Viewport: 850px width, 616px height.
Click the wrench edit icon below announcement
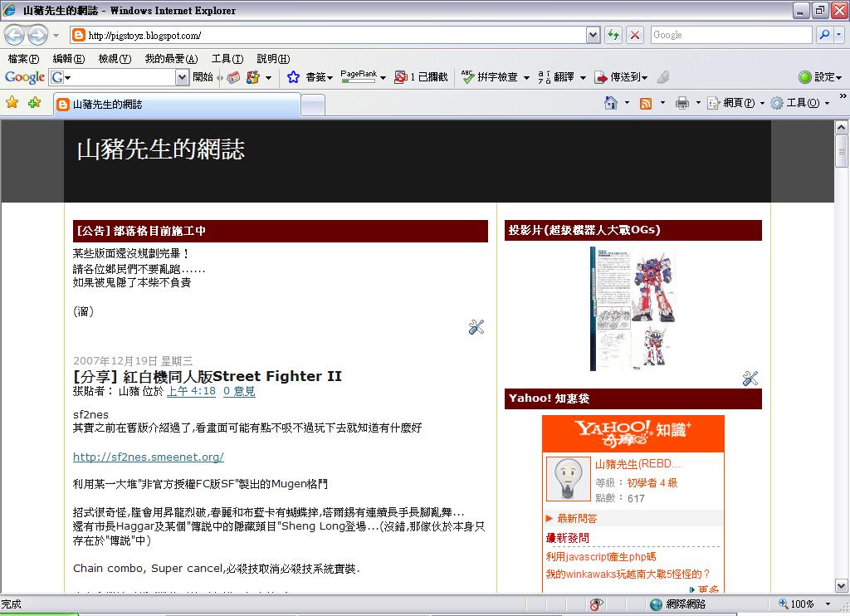[476, 327]
